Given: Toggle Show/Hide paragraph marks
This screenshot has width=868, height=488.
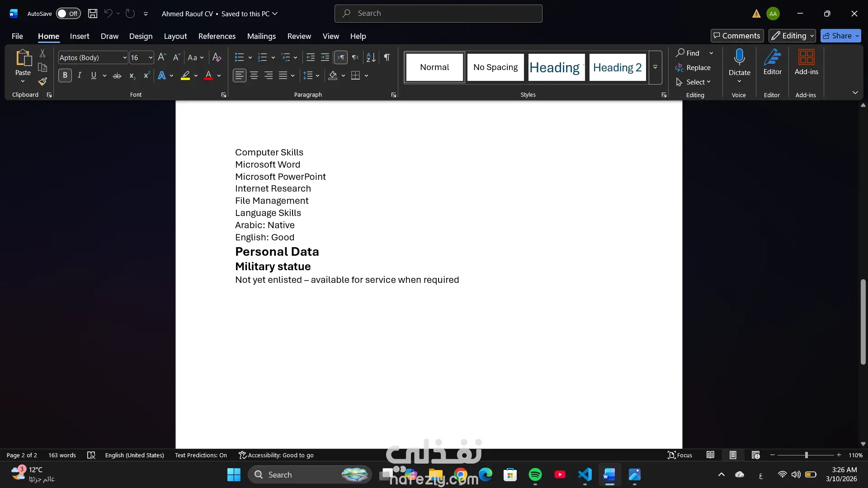Looking at the screenshot, I should (387, 57).
